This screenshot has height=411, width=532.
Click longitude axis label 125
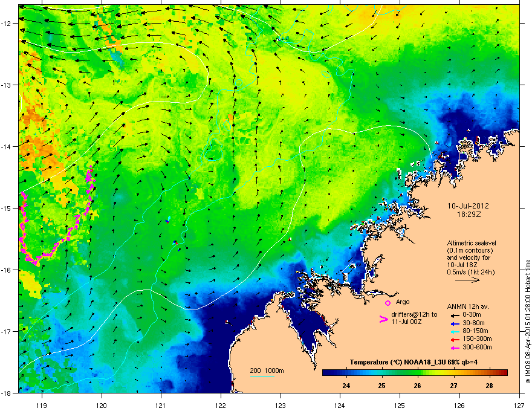pos(400,405)
